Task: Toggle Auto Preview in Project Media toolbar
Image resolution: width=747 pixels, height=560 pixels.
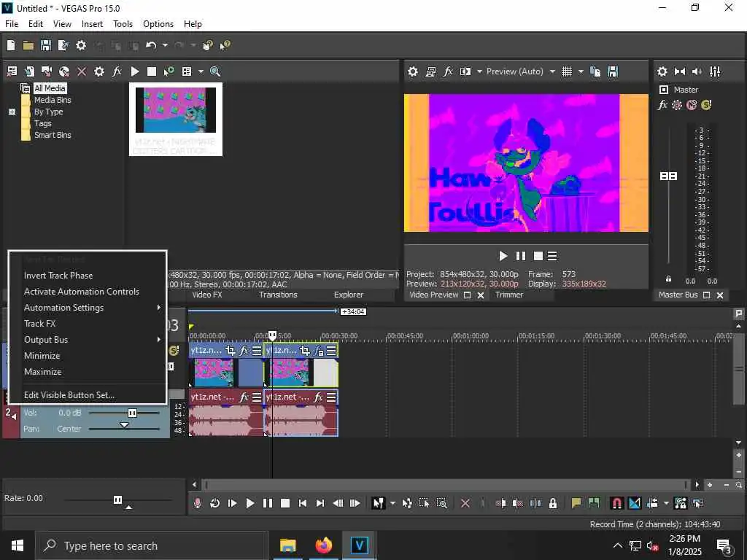Action: [169, 71]
